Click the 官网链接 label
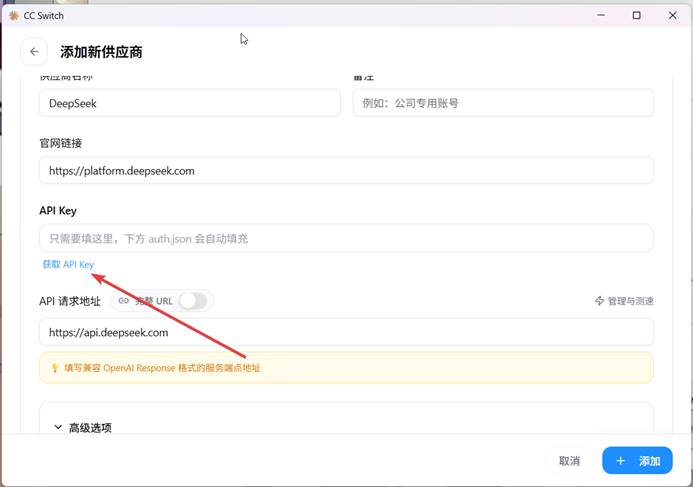This screenshot has width=693, height=487. [x=61, y=143]
